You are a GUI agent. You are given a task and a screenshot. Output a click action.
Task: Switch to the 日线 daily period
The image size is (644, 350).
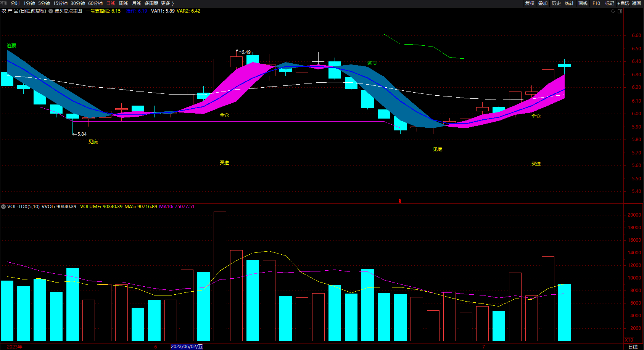pyautogui.click(x=111, y=3)
